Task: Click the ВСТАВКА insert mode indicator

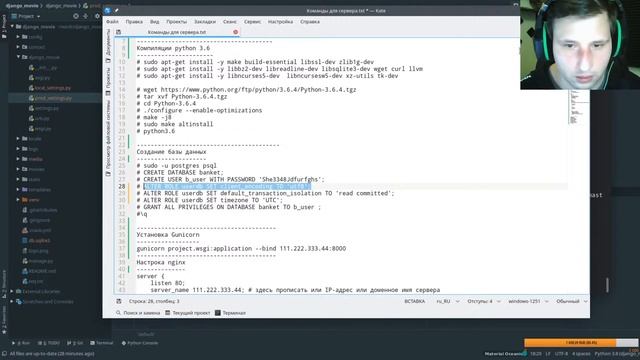Action: 415,301
